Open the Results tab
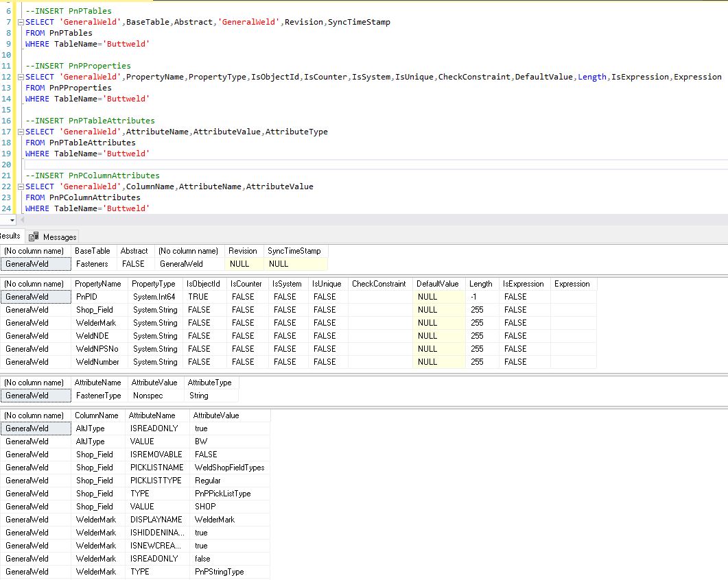The width and height of the screenshot is (728, 580). (x=10, y=236)
